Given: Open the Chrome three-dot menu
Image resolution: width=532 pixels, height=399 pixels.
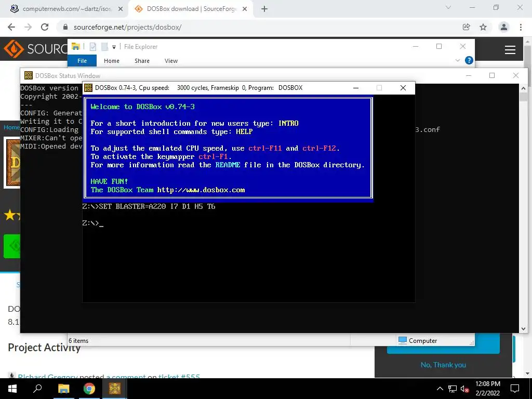Looking at the screenshot, I should click(x=521, y=27).
